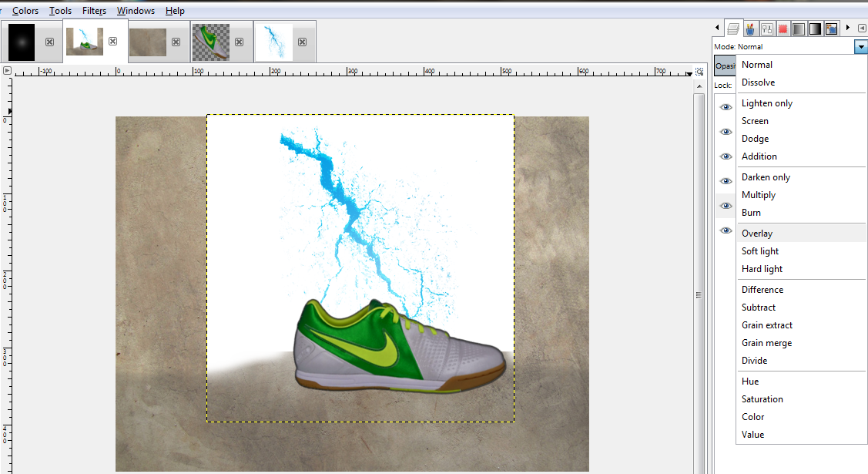
Task: Open the gray gradient square dock tab
Action: coord(799,29)
